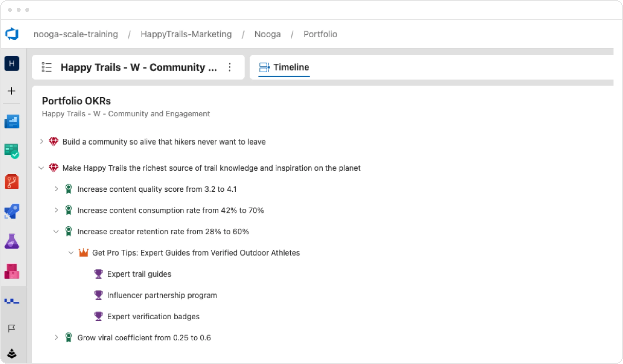Open the Pipelines rocket sidebar icon

point(12,211)
